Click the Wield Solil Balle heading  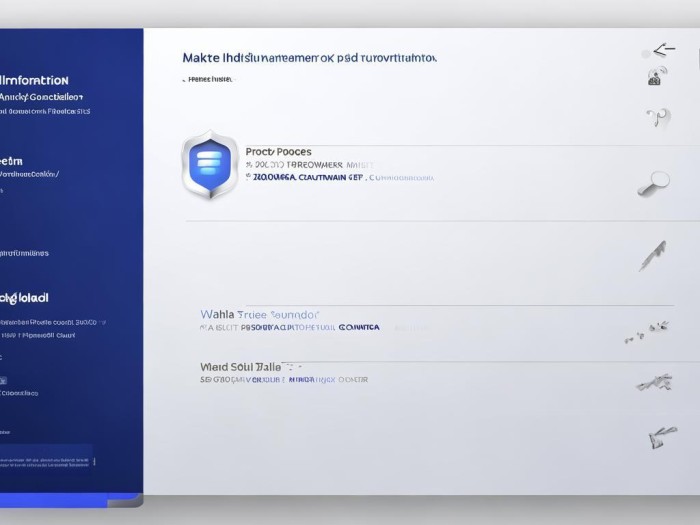251,367
